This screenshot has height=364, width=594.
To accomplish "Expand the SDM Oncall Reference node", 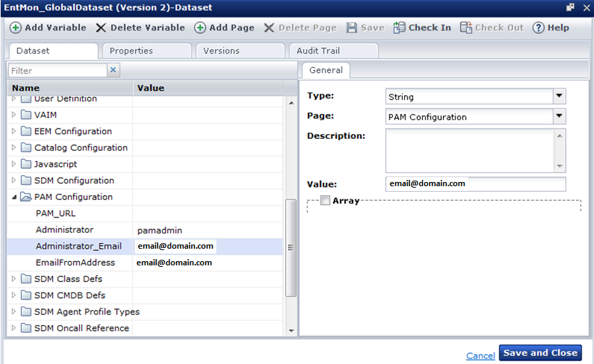I will [x=14, y=328].
